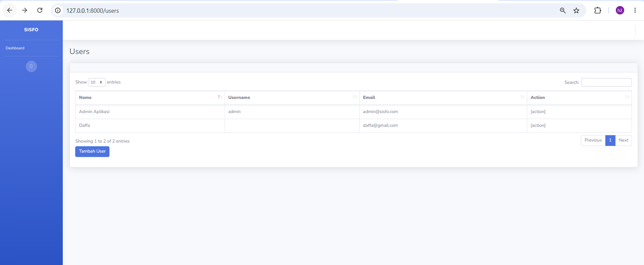Select page 1 in pagination
Screen dimensions: 644x265
coord(610,140)
